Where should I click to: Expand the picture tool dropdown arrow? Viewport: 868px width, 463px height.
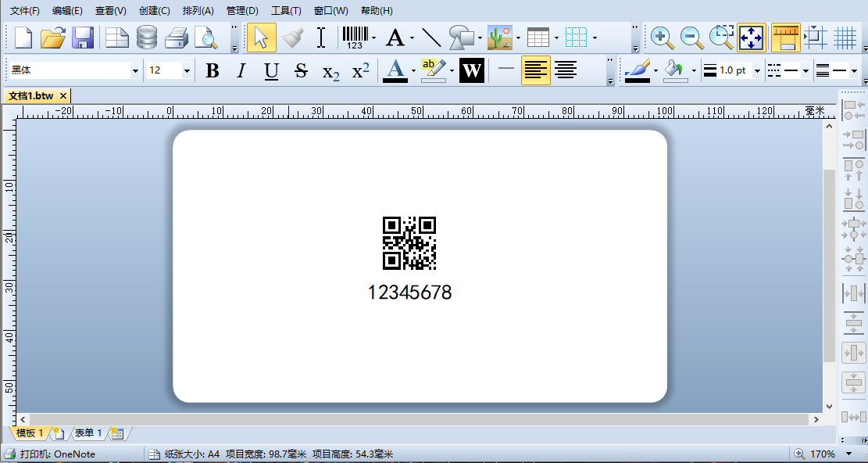coord(518,38)
